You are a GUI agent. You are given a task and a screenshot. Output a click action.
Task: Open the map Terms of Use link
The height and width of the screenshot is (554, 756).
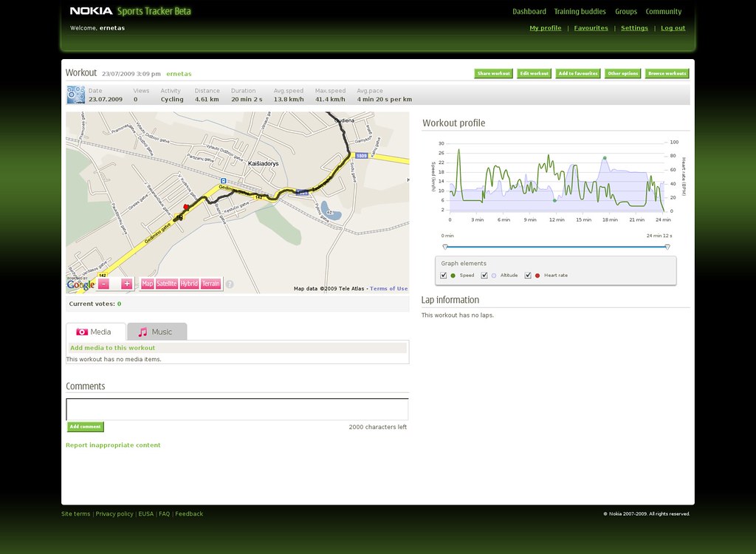(388, 289)
